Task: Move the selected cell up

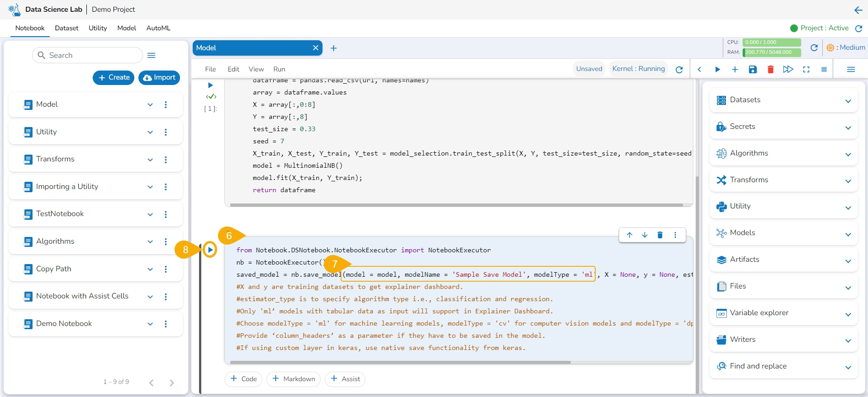Action: point(629,235)
